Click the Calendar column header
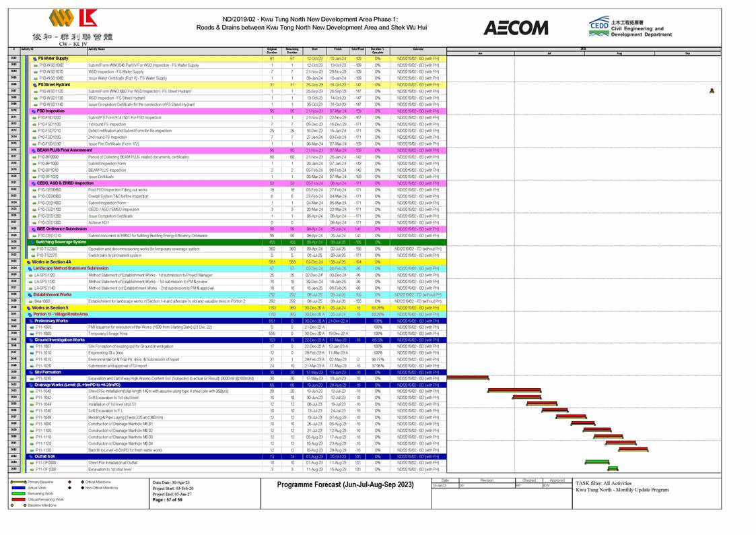Viewport: 756px width, 535px height. coord(418,50)
